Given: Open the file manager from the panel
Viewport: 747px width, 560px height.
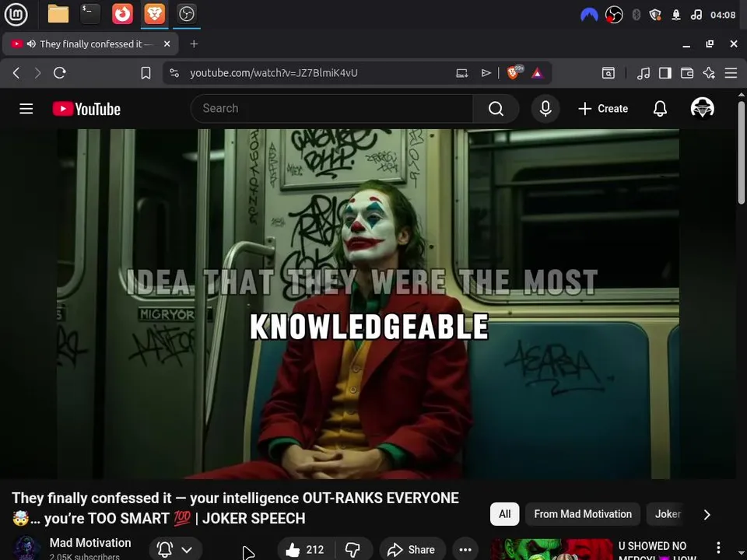Looking at the screenshot, I should point(58,14).
